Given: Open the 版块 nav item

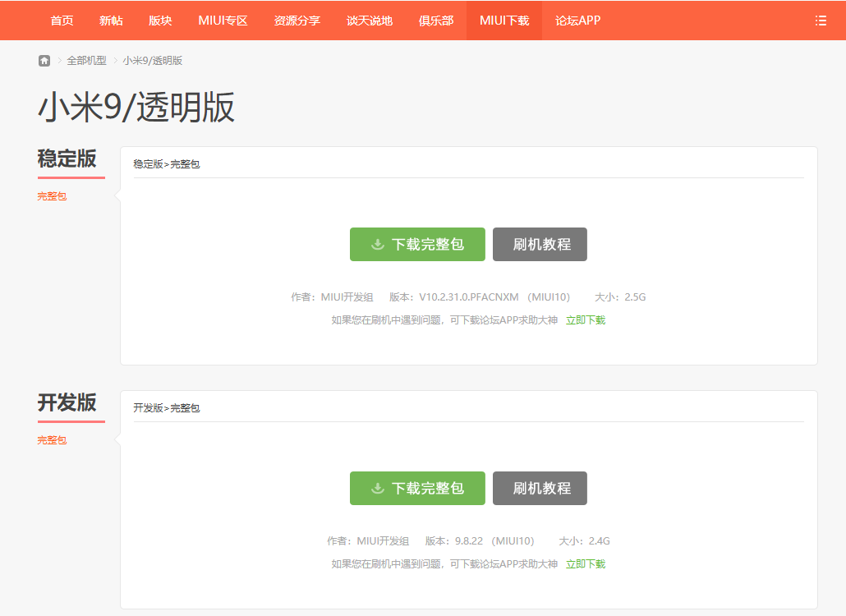Looking at the screenshot, I should [x=160, y=21].
